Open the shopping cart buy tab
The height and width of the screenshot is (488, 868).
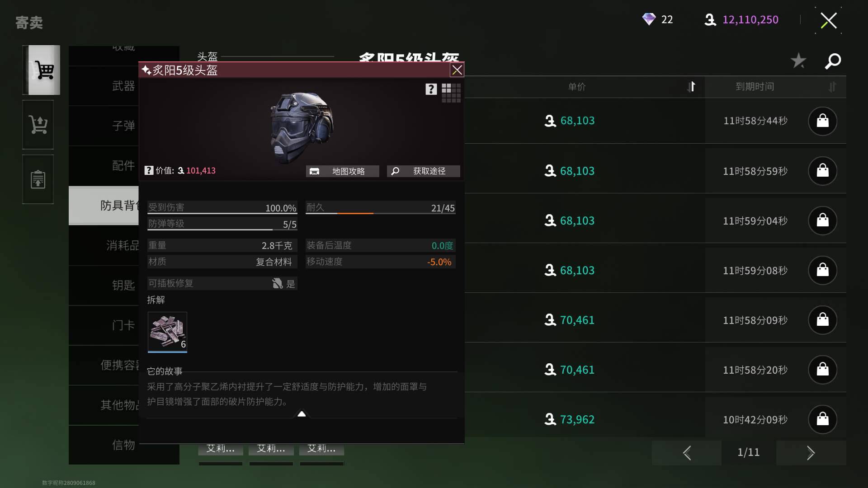coord(42,70)
